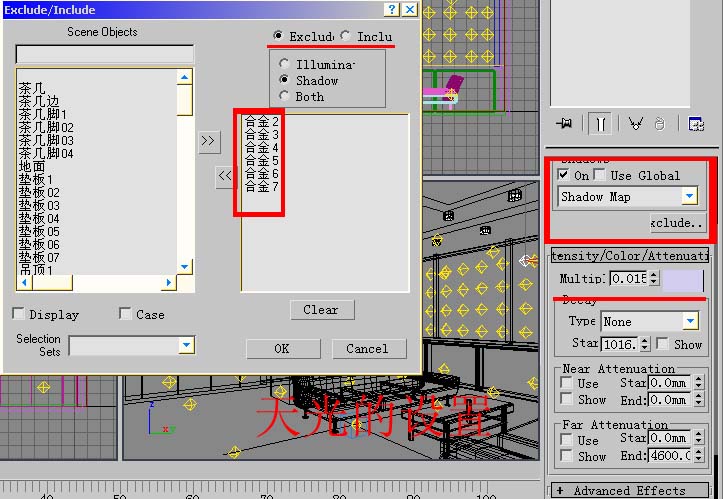Open Selection Sets dropdown
Image resolution: width=723 pixels, height=499 pixels.
tap(186, 345)
